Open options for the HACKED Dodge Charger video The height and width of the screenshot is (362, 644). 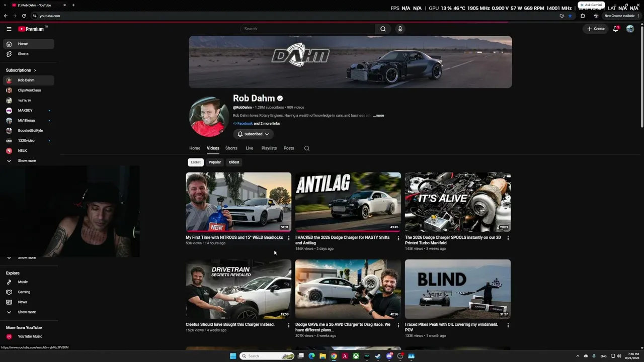[398, 238]
